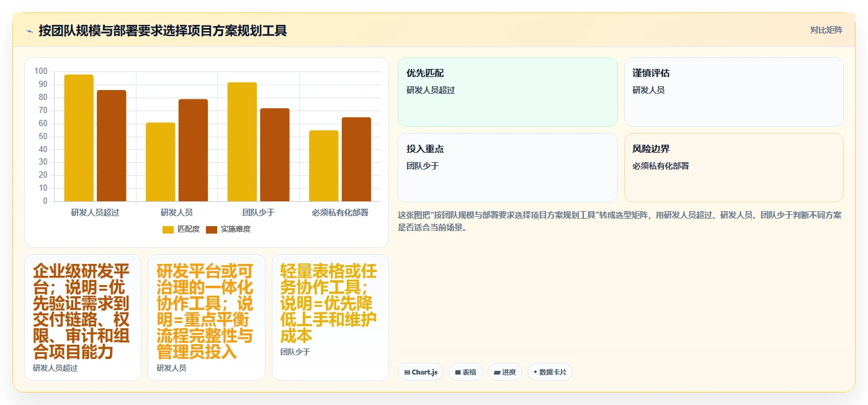Click the x-axis label 团队少于 under the chart
The height and width of the screenshot is (405, 868).
[258, 212]
